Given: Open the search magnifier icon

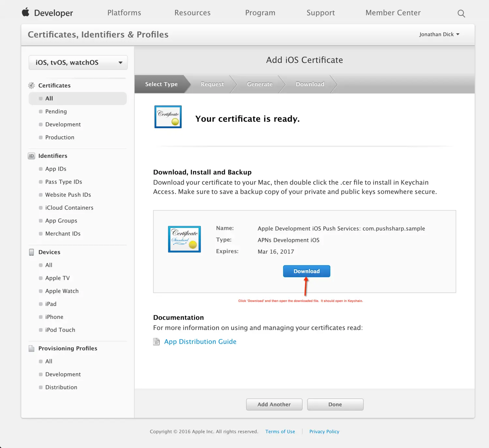Looking at the screenshot, I should (x=461, y=13).
